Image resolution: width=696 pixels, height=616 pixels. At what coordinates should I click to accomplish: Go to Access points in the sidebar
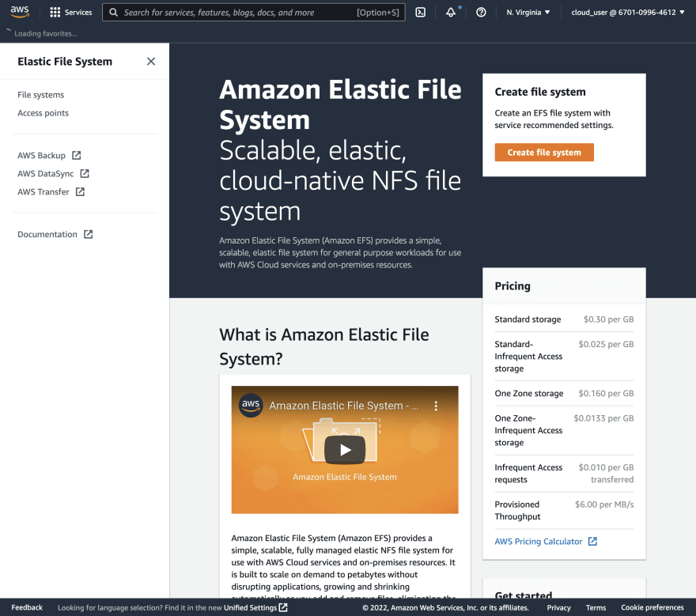(43, 113)
